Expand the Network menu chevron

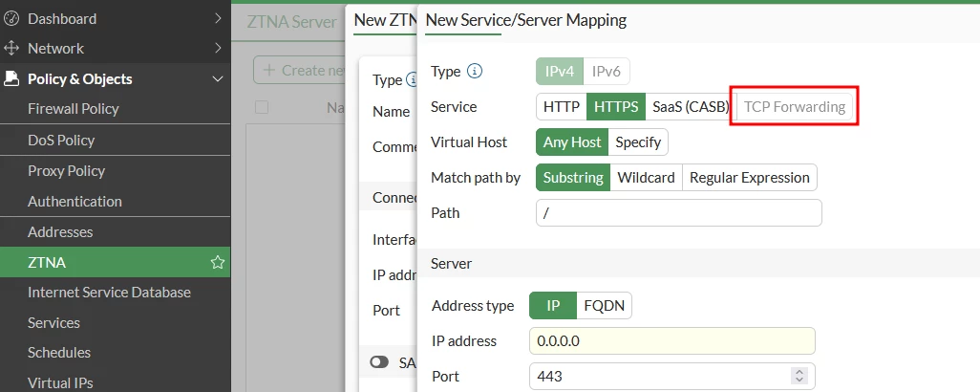click(218, 48)
